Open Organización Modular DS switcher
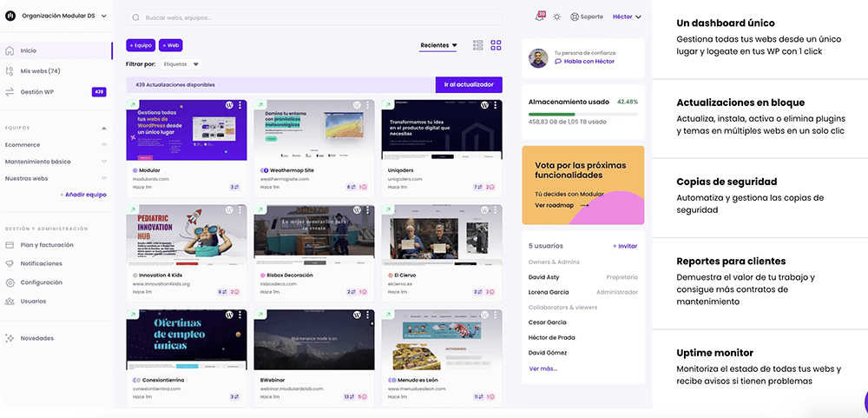The width and height of the screenshot is (868, 418). click(x=56, y=16)
